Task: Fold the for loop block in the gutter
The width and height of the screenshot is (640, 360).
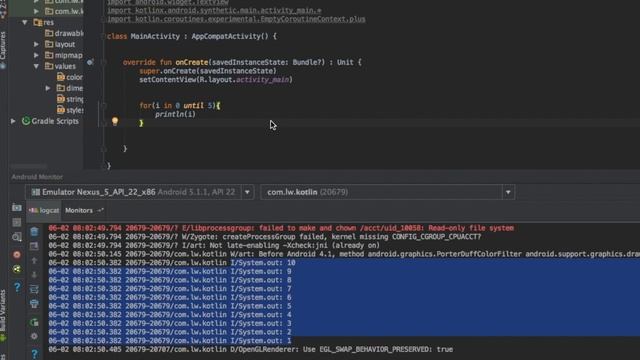Action: coord(104,105)
